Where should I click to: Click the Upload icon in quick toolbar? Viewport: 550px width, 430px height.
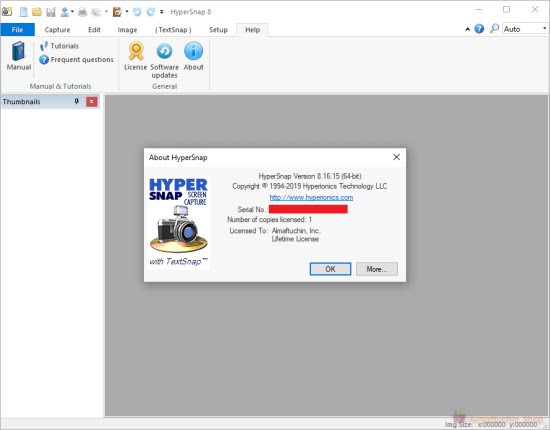pos(65,12)
